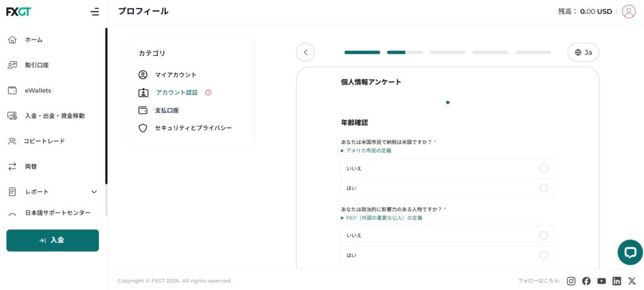Click the user profile avatar icon
This screenshot has width=644, height=290.
coord(628,11)
